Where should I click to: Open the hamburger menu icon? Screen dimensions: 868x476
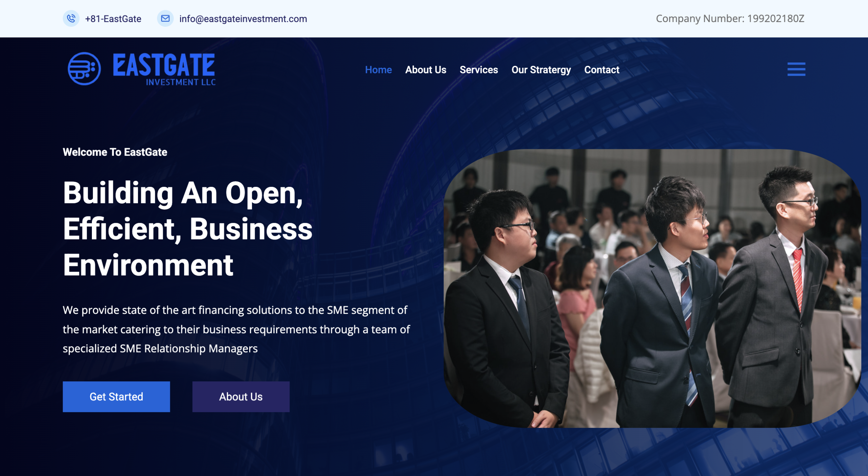tap(796, 69)
